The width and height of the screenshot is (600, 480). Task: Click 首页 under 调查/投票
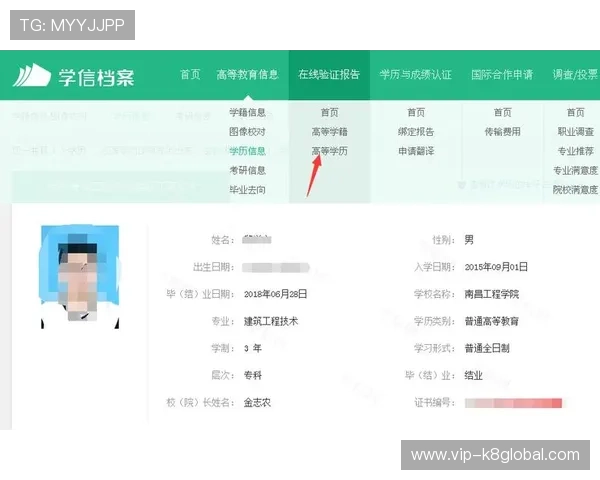[x=576, y=113]
